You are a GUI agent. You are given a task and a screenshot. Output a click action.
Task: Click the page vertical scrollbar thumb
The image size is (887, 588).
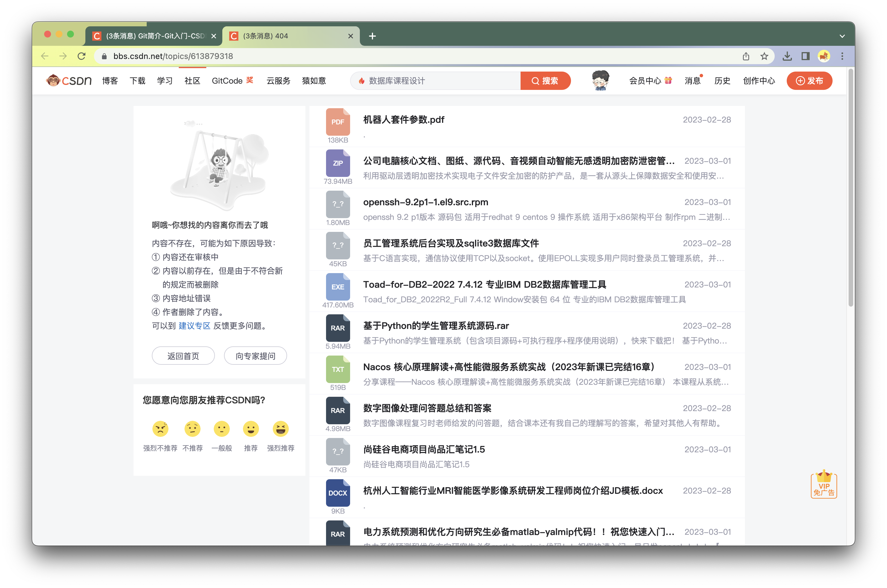tap(851, 188)
